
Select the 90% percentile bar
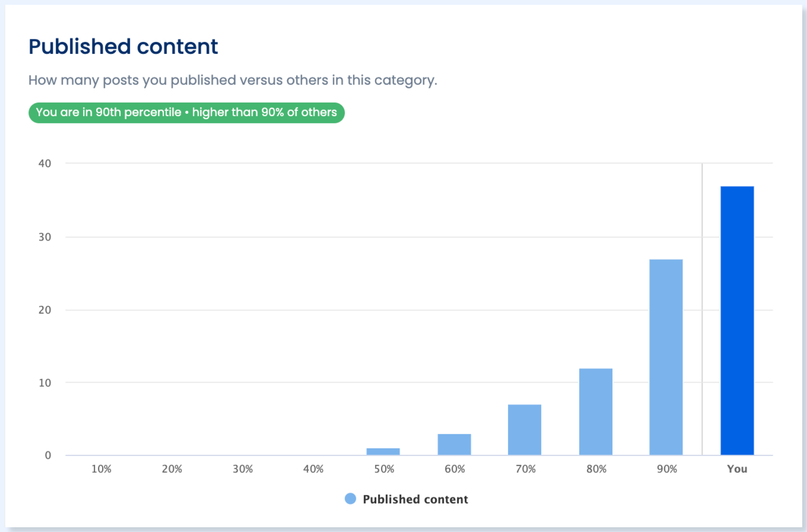coord(666,357)
